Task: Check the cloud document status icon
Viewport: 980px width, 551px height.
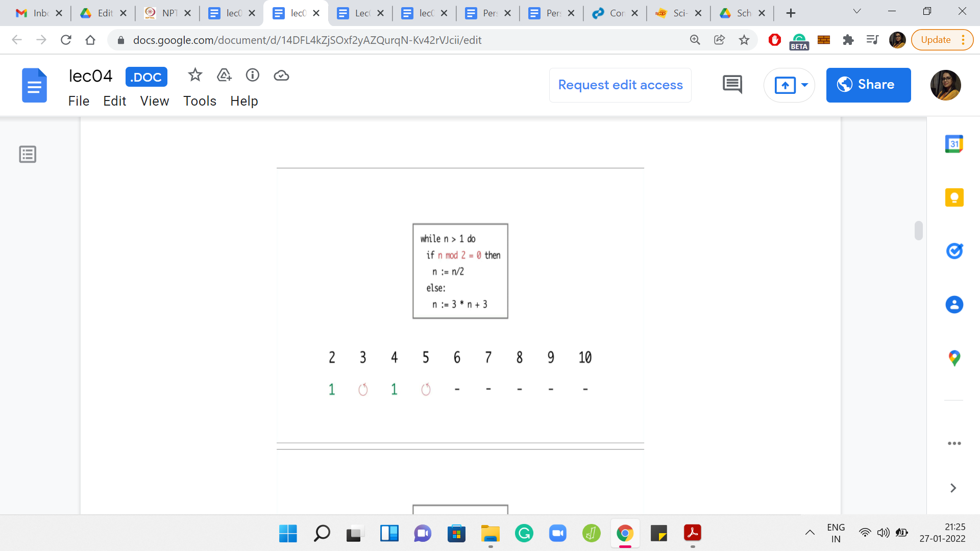Action: coord(281,76)
